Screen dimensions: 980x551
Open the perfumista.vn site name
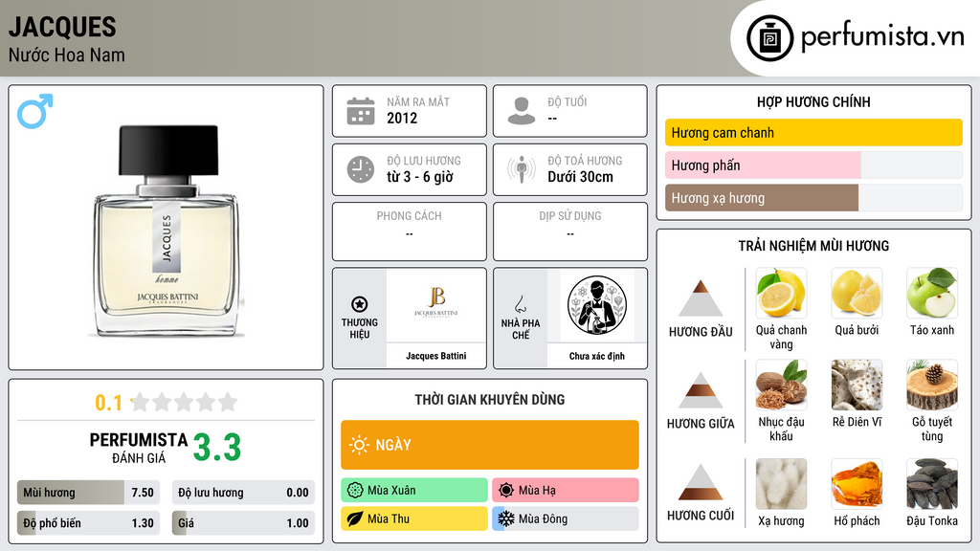click(x=882, y=36)
